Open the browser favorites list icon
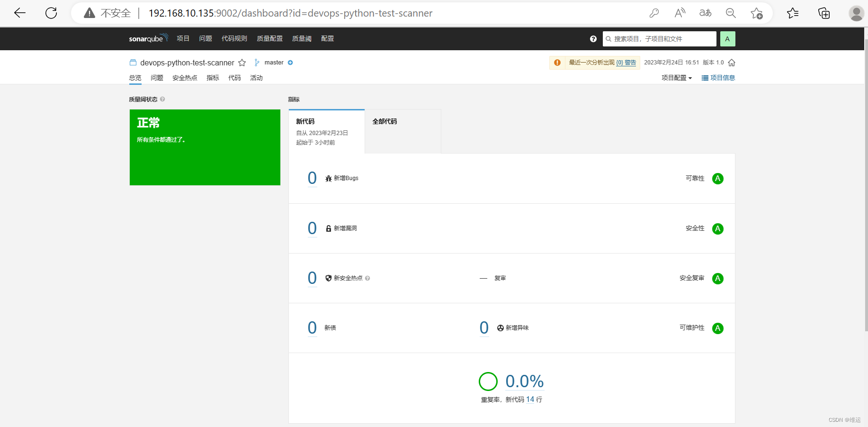The height and width of the screenshot is (427, 868). click(x=793, y=13)
